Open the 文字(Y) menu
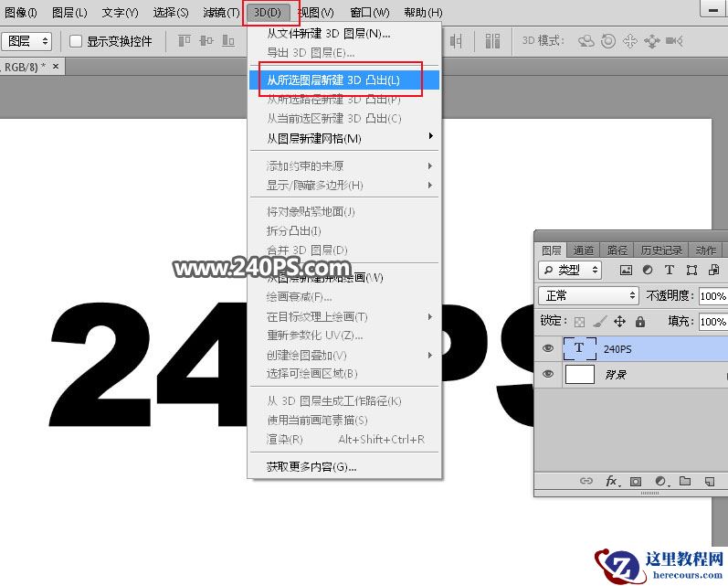Image resolution: width=728 pixels, height=586 pixels. (120, 13)
